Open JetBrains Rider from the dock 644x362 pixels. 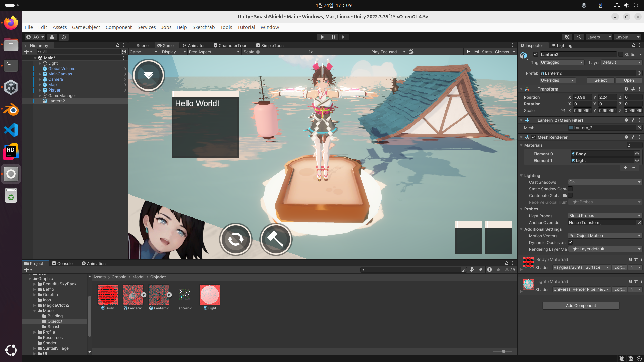[x=11, y=152]
